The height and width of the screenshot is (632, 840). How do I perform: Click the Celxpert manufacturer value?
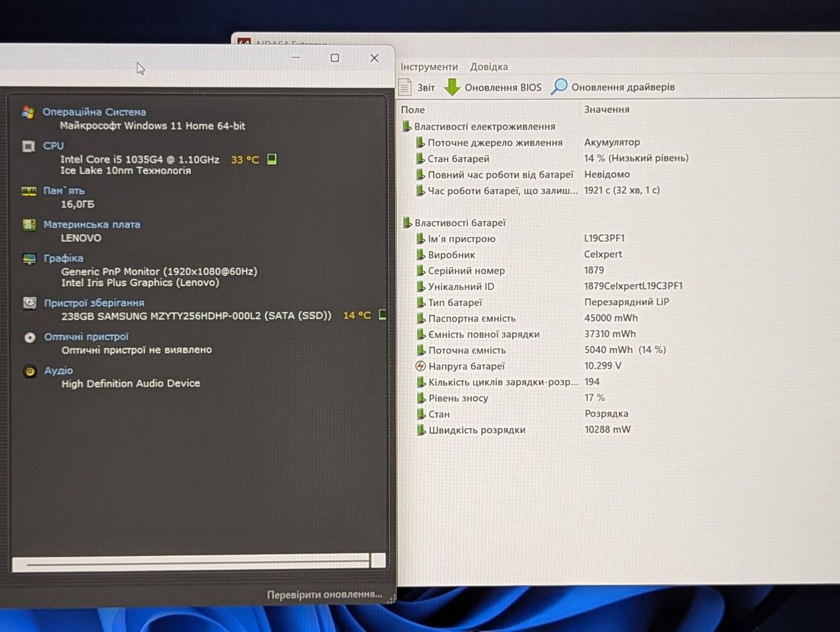603,254
